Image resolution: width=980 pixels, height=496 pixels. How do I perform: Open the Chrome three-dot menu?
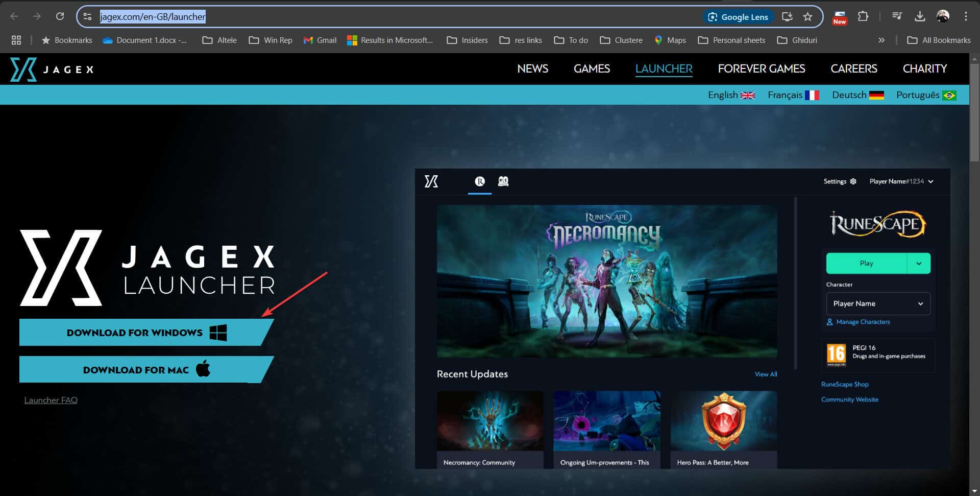(966, 16)
